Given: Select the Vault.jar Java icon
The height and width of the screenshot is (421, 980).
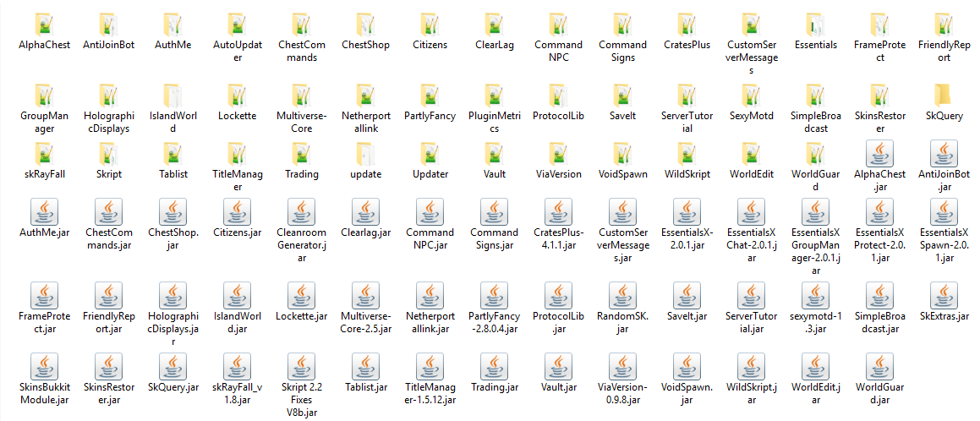Looking at the screenshot, I should pyautogui.click(x=559, y=366).
